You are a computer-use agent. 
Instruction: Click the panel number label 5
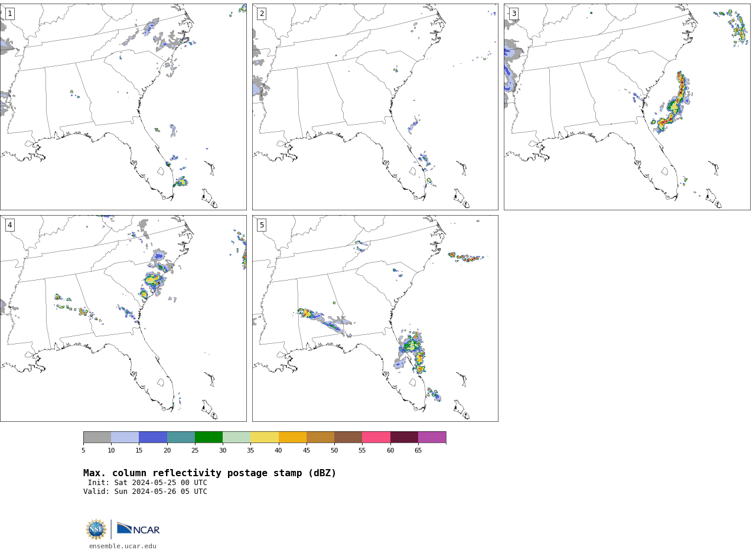pos(262,225)
